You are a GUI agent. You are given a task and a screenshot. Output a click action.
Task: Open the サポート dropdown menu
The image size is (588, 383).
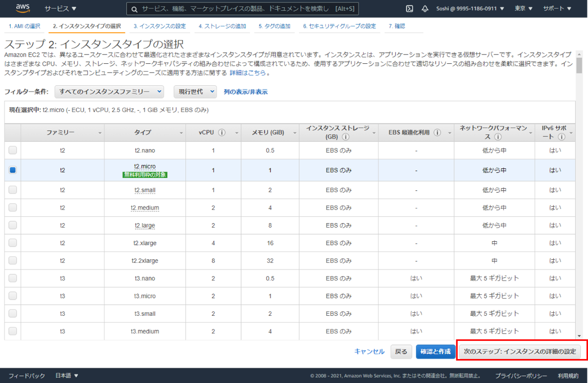click(x=557, y=8)
